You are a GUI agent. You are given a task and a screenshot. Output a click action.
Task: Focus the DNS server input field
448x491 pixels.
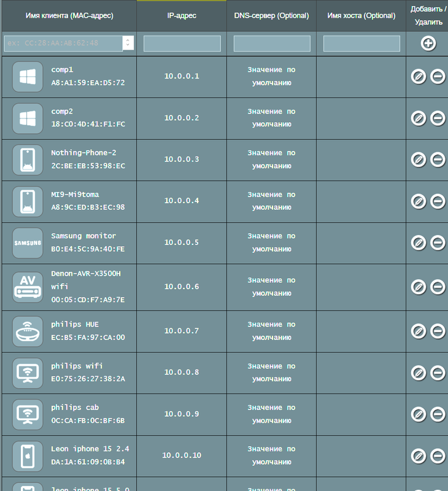pyautogui.click(x=272, y=43)
